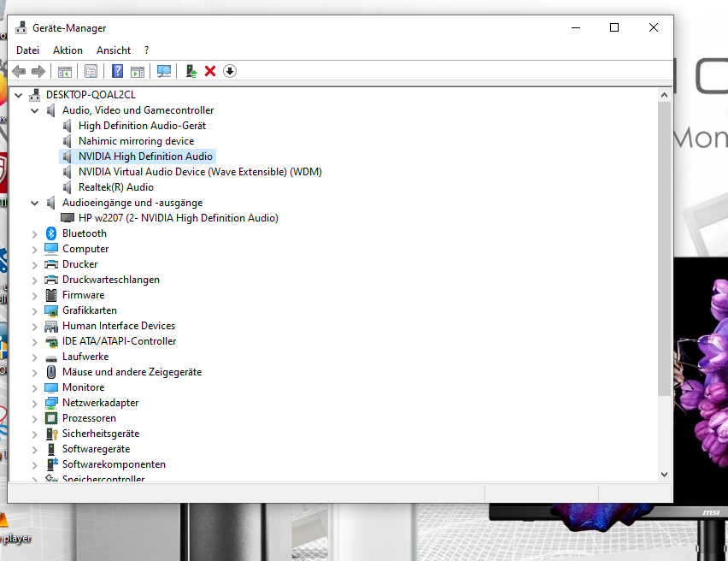Select the Firmware label

(x=84, y=295)
